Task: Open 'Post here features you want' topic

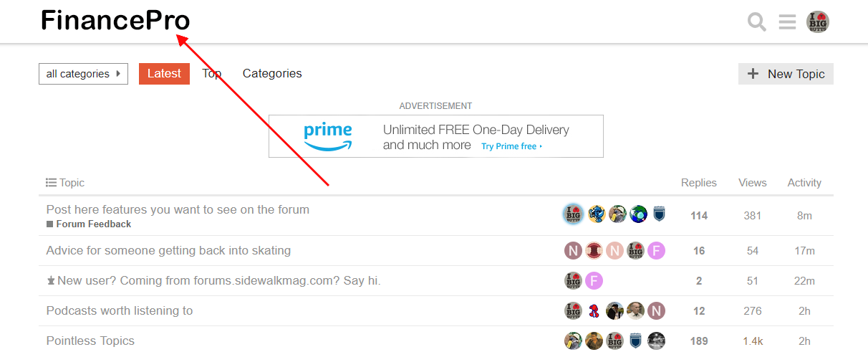Action: point(178,210)
